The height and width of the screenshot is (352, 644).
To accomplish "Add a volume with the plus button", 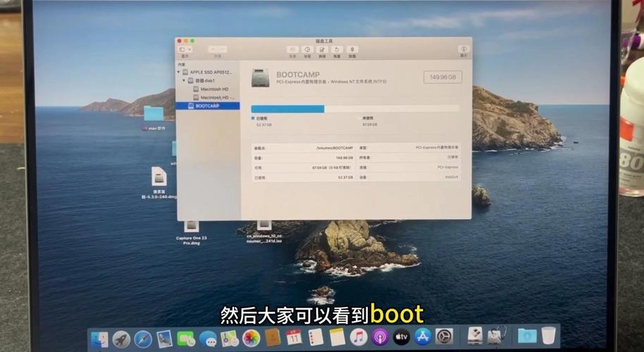I will tap(213, 50).
